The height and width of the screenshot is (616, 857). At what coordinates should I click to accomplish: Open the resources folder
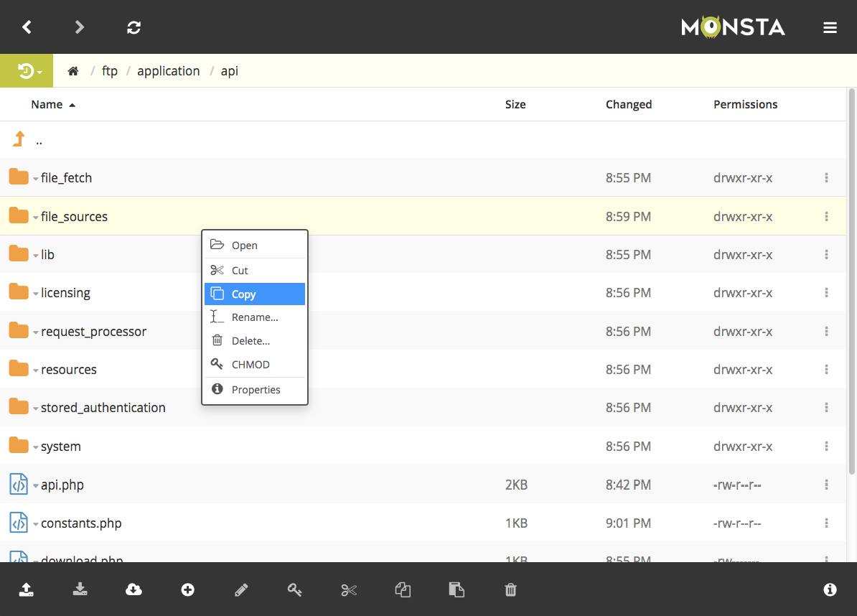tap(69, 370)
